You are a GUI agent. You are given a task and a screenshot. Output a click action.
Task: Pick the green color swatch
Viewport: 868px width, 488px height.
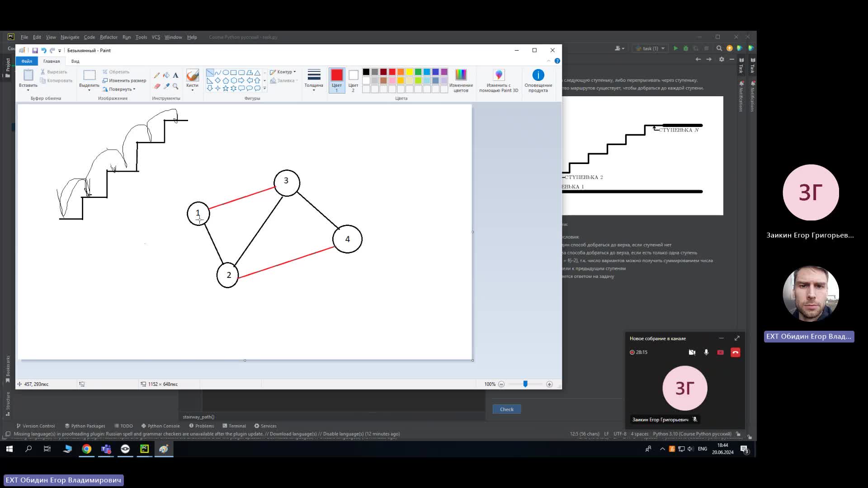[418, 72]
